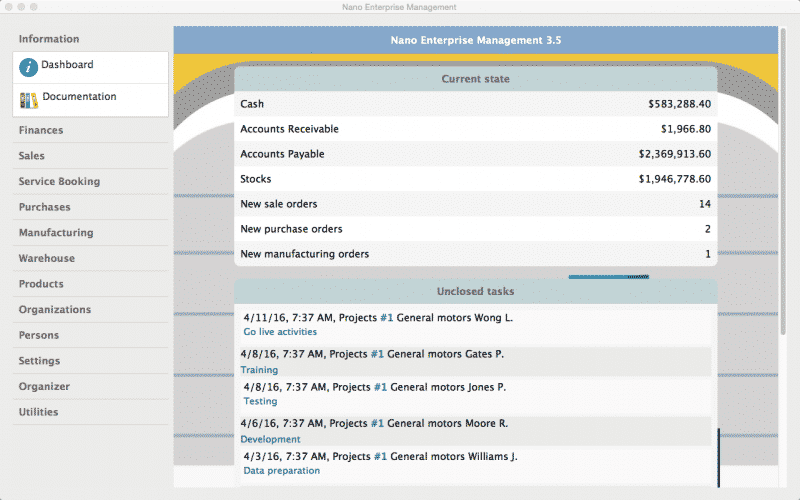Open the Training task link
800x500 pixels.
click(x=259, y=370)
